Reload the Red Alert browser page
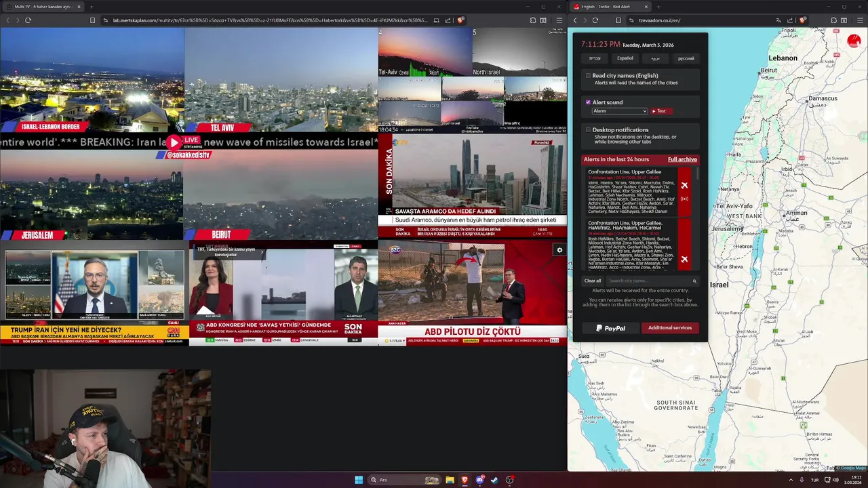Image resolution: width=868 pixels, height=488 pixels. (x=595, y=20)
